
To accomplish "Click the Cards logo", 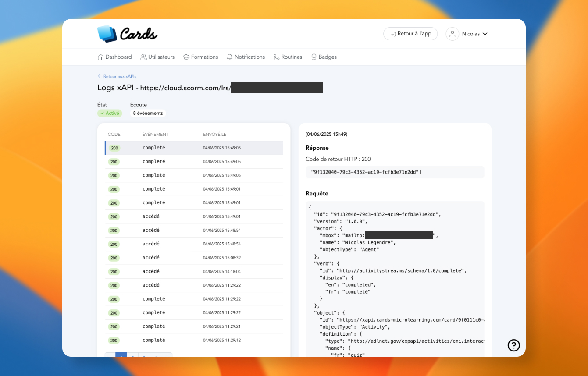I will pyautogui.click(x=127, y=34).
